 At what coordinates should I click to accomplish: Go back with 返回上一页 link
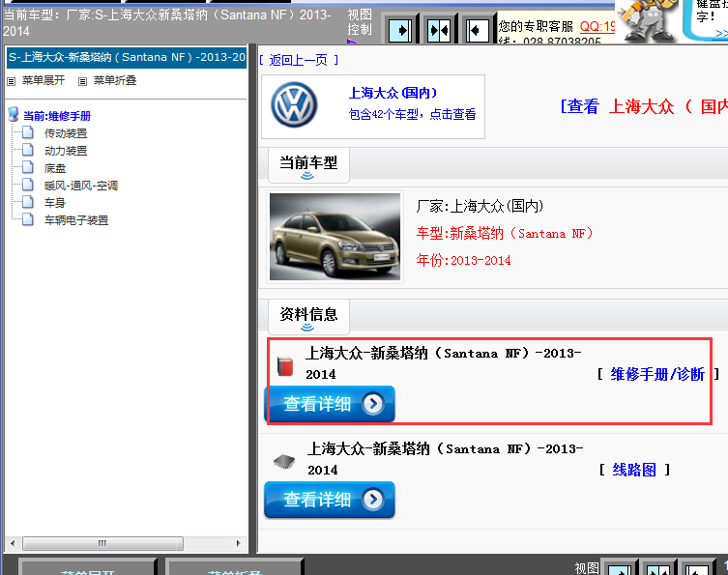(x=299, y=60)
